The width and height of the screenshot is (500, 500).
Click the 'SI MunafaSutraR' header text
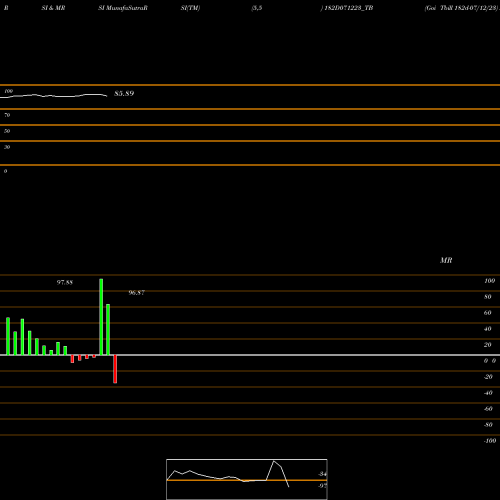coord(123,8)
